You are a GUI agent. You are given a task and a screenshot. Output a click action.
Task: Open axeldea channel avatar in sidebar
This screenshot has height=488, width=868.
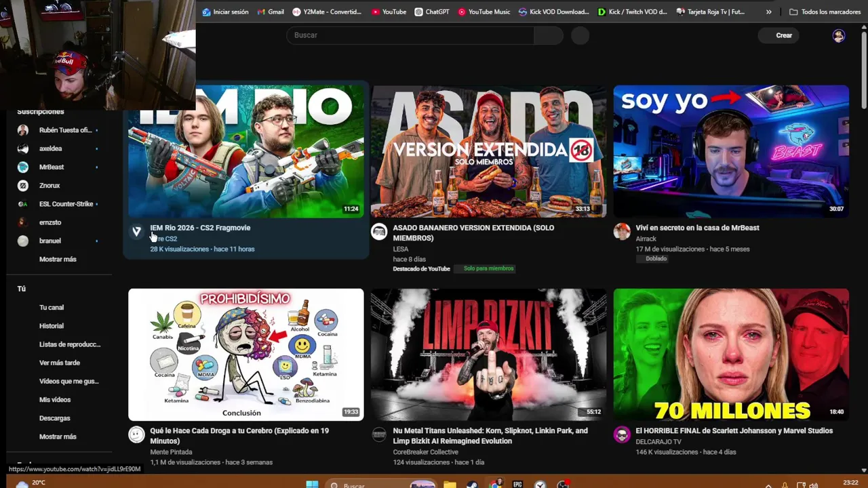[x=23, y=148]
